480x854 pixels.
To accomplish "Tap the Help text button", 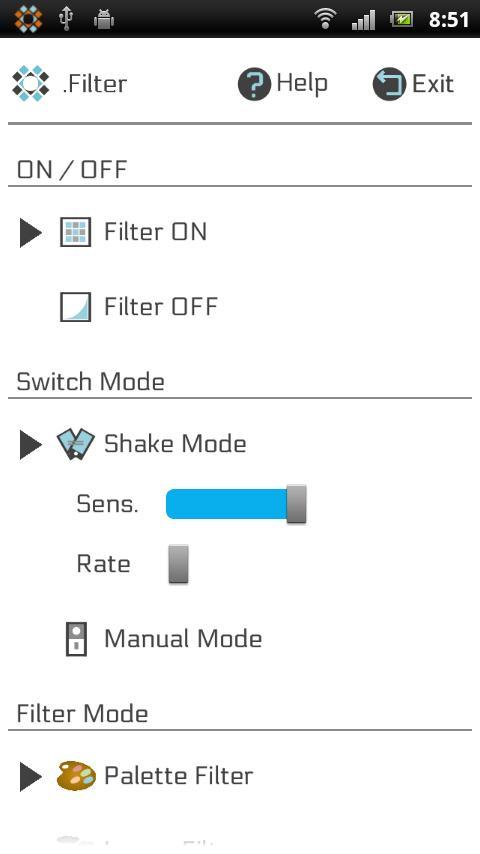I will click(x=302, y=83).
